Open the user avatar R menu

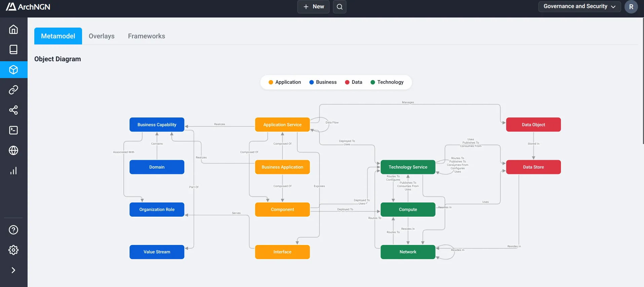coord(631,7)
